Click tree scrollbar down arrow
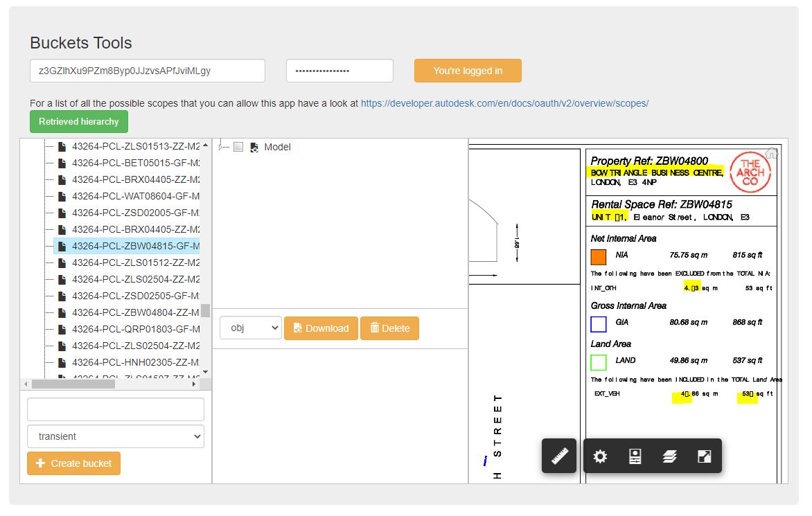Image resolution: width=812 pixels, height=516 pixels. coord(206,372)
